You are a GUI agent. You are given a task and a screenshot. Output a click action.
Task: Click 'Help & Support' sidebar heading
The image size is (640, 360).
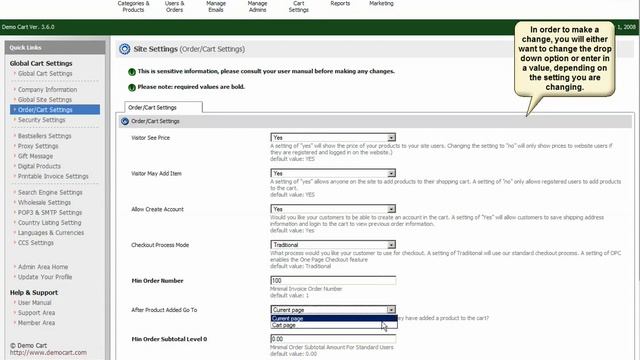[x=33, y=293]
